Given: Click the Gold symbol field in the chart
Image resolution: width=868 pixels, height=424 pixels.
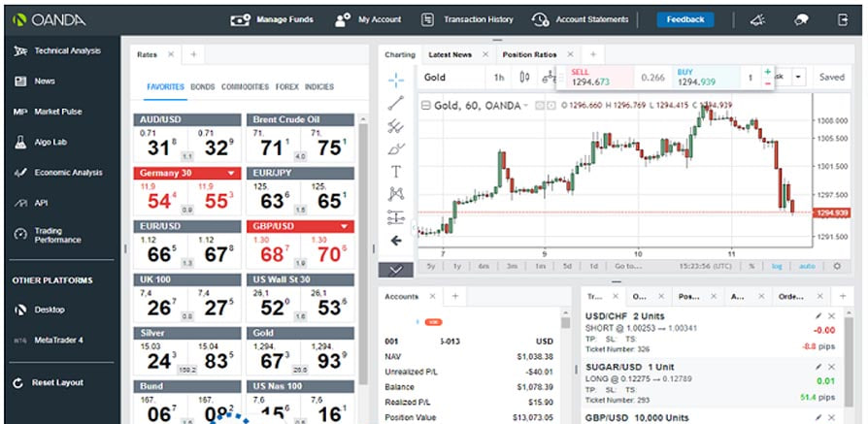Looking at the screenshot, I should [x=451, y=78].
